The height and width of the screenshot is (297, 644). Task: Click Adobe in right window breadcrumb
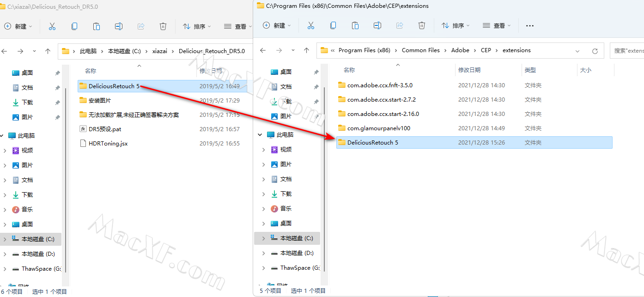click(460, 50)
